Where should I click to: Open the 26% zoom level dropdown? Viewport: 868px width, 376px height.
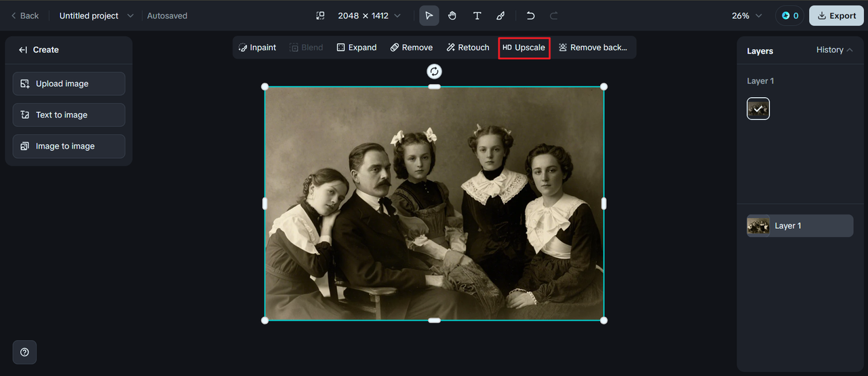point(747,16)
